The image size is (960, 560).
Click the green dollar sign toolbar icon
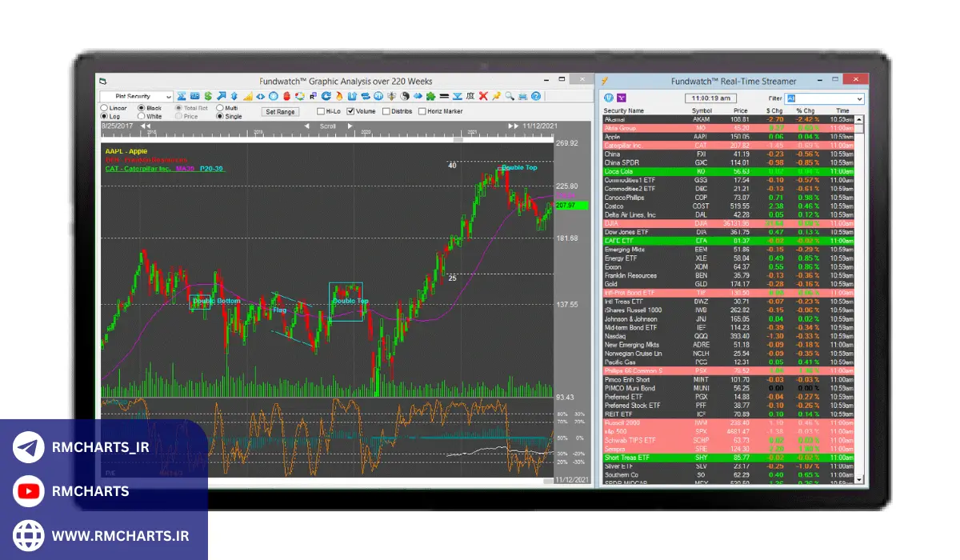pyautogui.click(x=208, y=96)
